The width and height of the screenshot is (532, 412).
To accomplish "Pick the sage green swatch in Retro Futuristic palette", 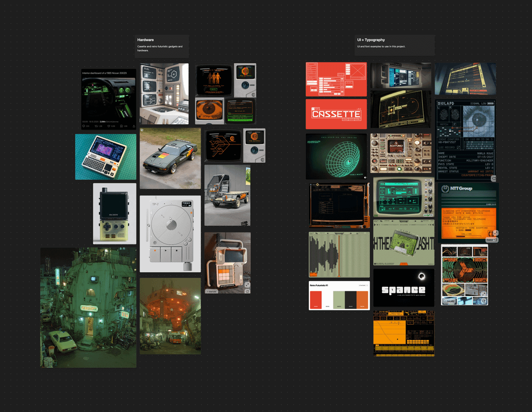I will [339, 299].
